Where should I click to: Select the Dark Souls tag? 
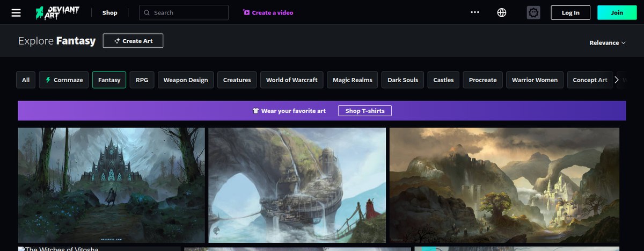point(403,80)
